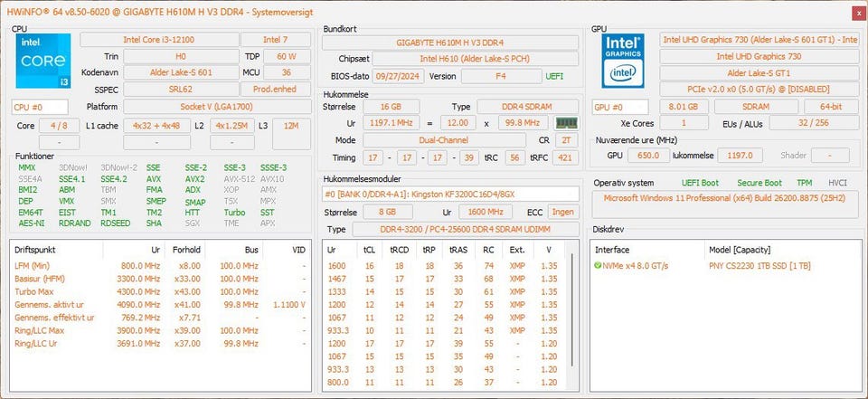
Task: Open the Kingston KF3200C16D4/8GX memory module dropdown
Action: click(x=451, y=194)
